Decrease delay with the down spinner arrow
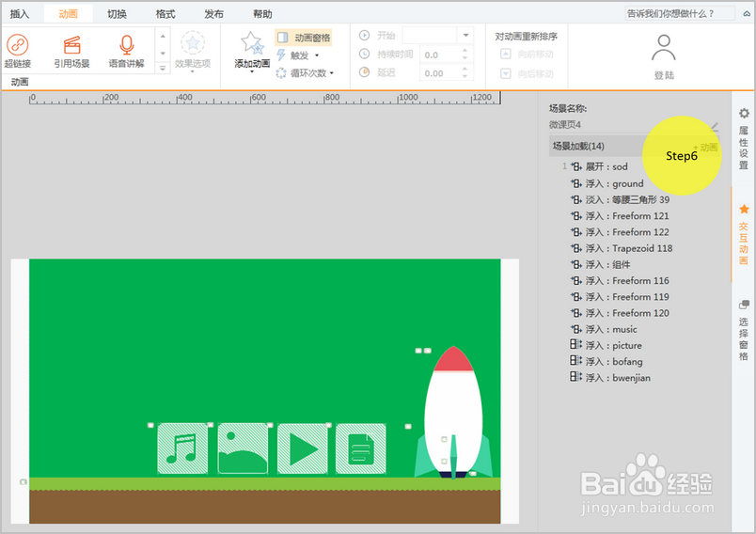Screen dimensions: 756x534 [x=465, y=77]
